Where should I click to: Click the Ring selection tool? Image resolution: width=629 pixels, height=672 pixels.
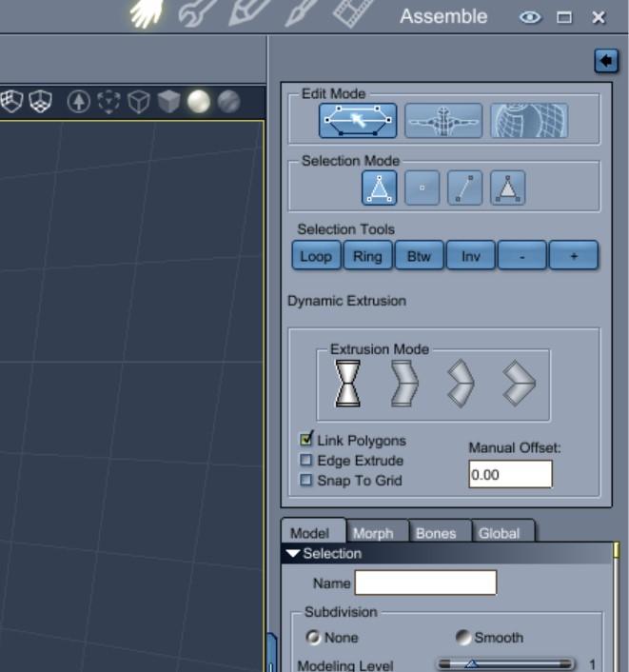click(367, 256)
